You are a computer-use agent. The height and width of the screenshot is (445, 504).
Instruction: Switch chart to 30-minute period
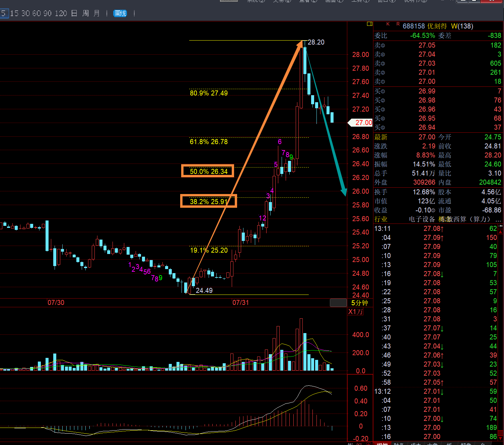[26, 13]
